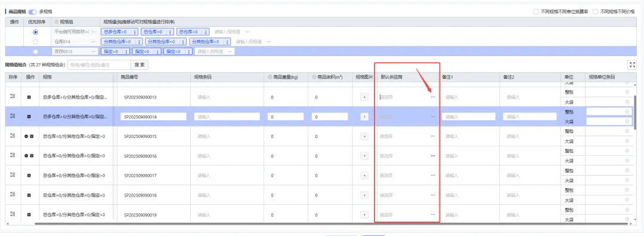The image size is (644, 236).
Task: Toggle the 多规格 multi-spec switch
Action: pyautogui.click(x=32, y=12)
